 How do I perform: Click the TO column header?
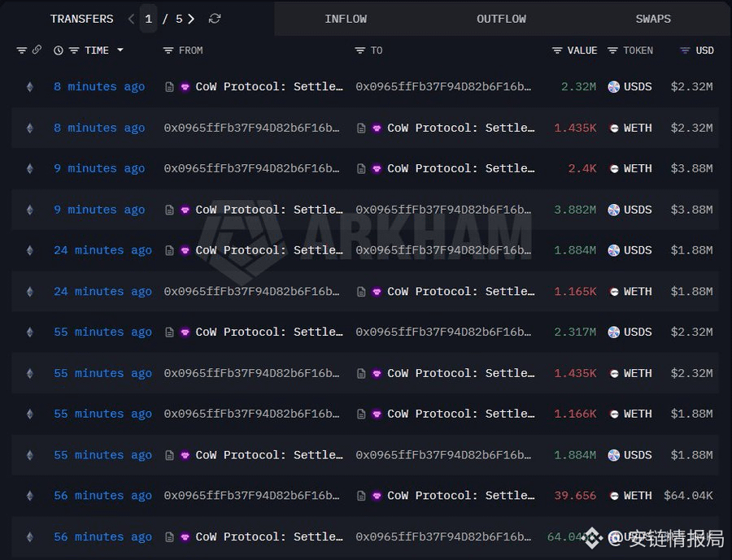click(x=377, y=50)
